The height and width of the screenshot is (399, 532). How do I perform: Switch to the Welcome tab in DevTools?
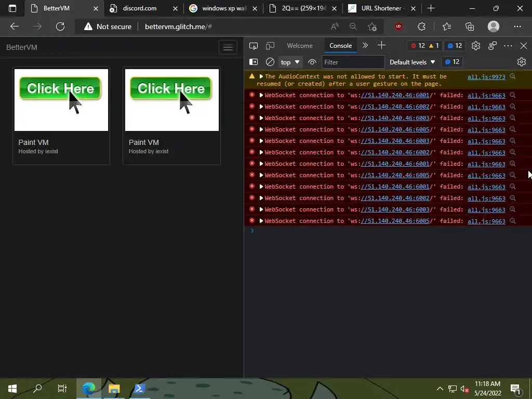[300, 46]
